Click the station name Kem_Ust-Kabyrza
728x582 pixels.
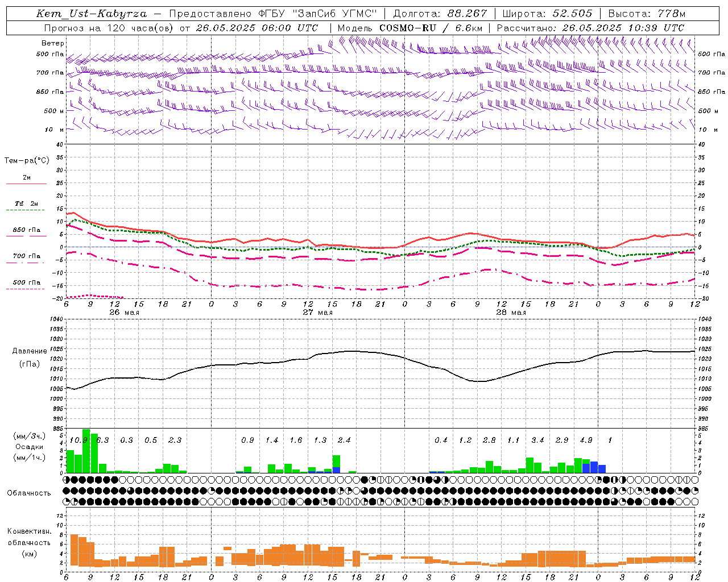point(92,14)
